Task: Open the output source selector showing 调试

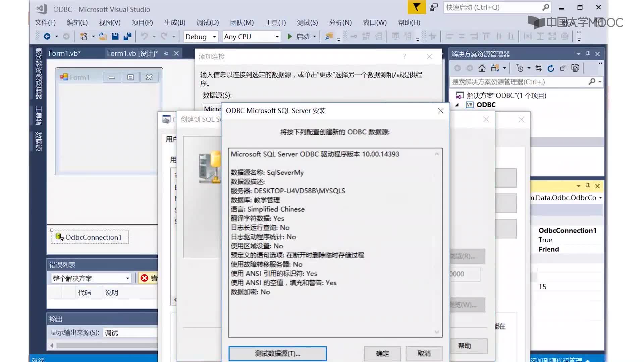Action: pos(130,333)
